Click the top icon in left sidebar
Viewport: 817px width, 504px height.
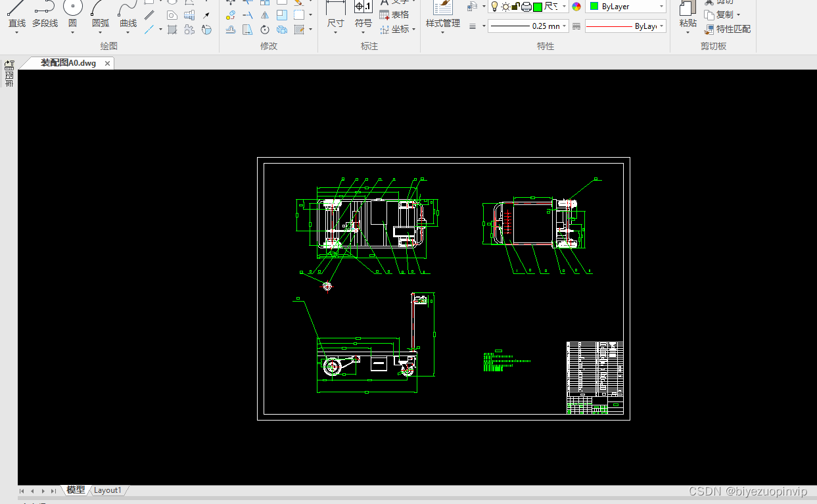click(x=9, y=64)
